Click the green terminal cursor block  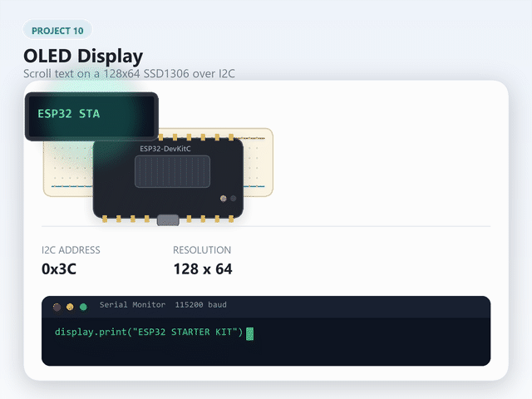point(249,333)
